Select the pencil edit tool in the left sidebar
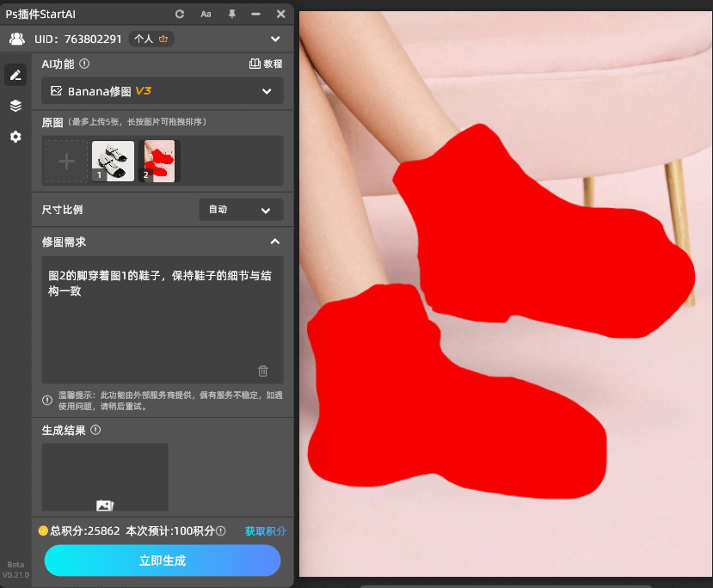The image size is (713, 588). click(x=15, y=75)
